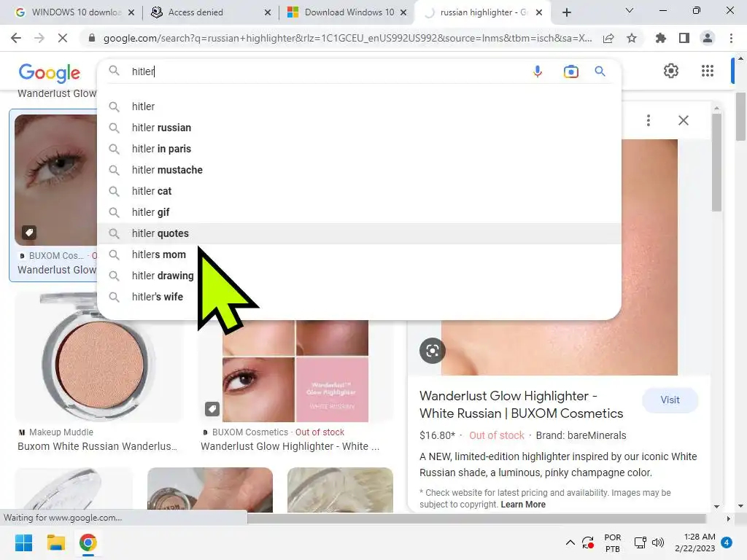Image resolution: width=747 pixels, height=560 pixels.
Task: Close the Access denied tab
Action: tap(268, 12)
